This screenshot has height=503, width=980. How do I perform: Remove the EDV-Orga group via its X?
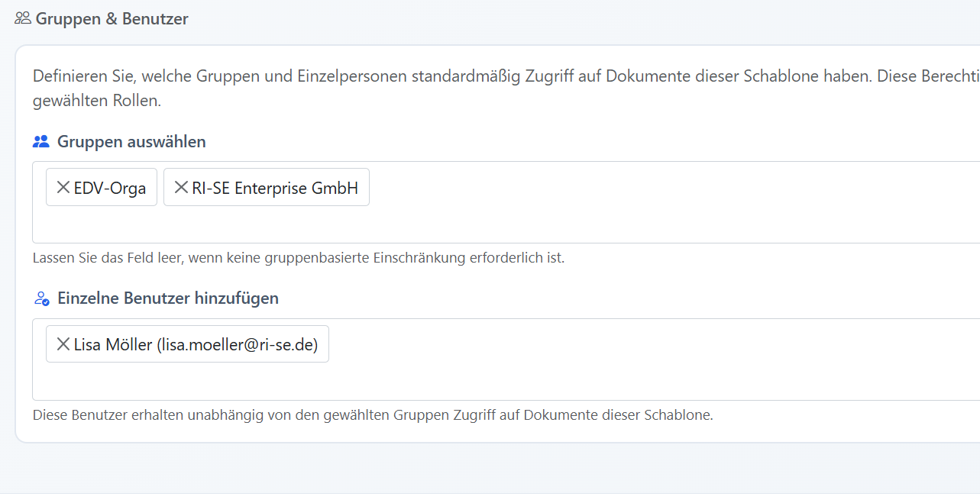[63, 187]
